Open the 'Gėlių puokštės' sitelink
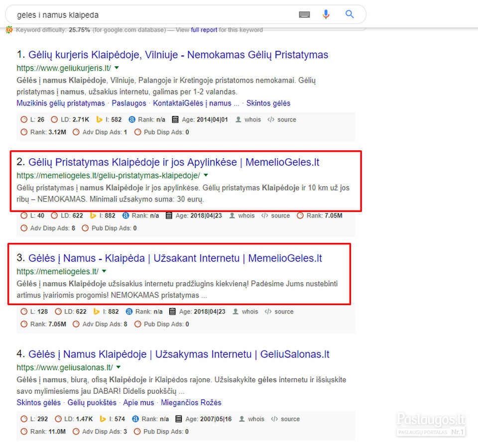The height and width of the screenshot is (448, 478). pos(92,403)
